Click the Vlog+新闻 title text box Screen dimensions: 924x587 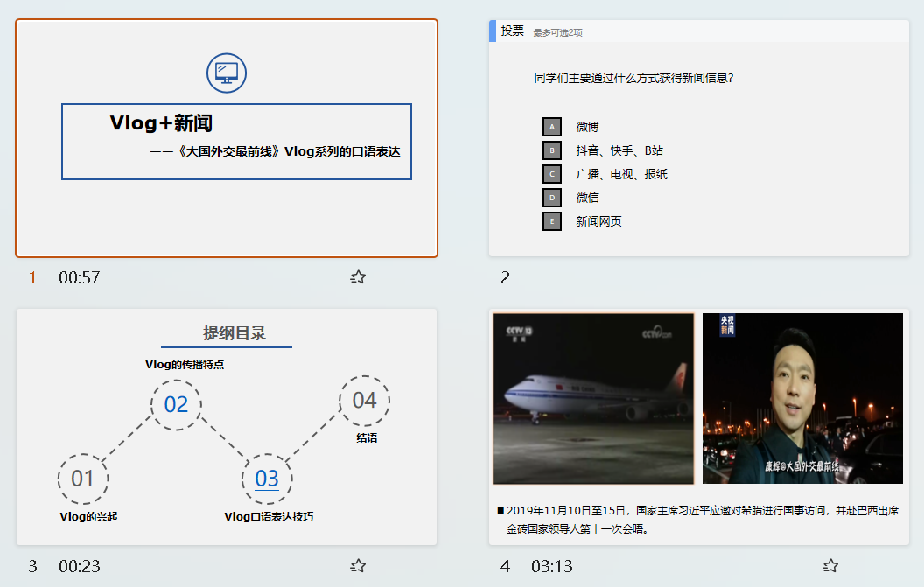[236, 141]
